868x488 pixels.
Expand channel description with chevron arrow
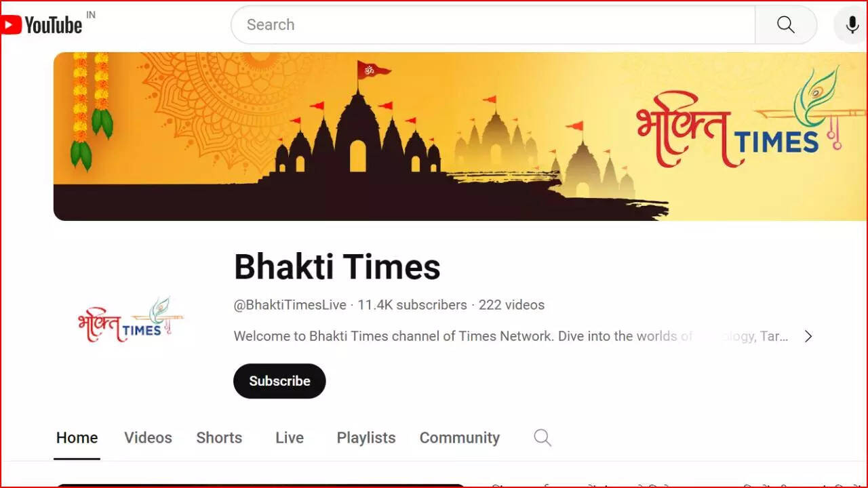pyautogui.click(x=808, y=336)
